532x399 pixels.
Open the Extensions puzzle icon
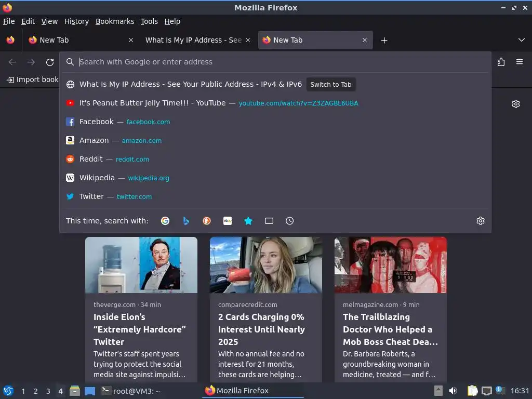pyautogui.click(x=501, y=62)
